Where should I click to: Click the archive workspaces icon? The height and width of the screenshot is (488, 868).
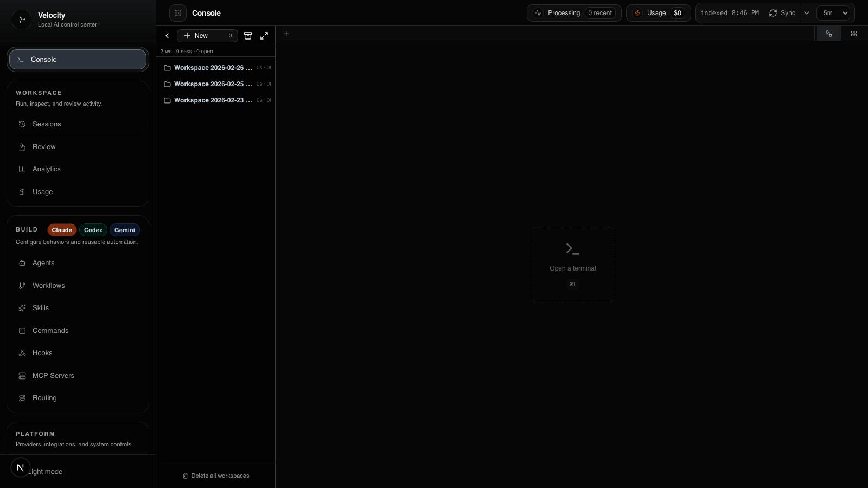[248, 35]
